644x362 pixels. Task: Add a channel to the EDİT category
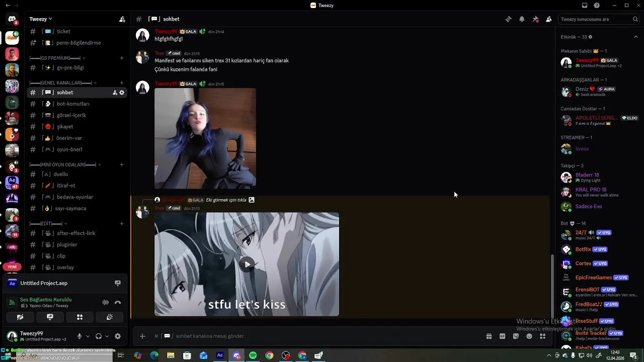(x=122, y=224)
